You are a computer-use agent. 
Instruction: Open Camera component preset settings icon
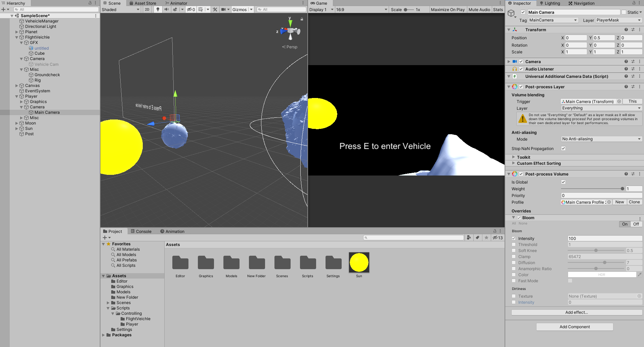633,61
